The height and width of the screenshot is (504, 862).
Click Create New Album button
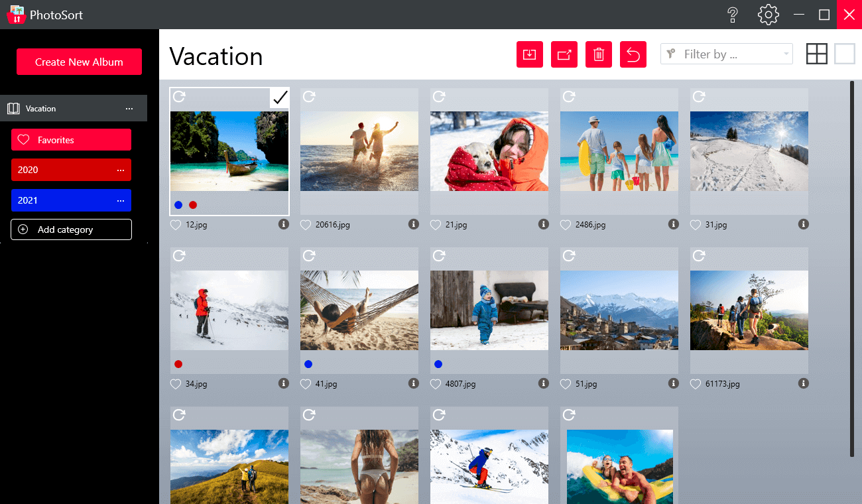(x=79, y=62)
